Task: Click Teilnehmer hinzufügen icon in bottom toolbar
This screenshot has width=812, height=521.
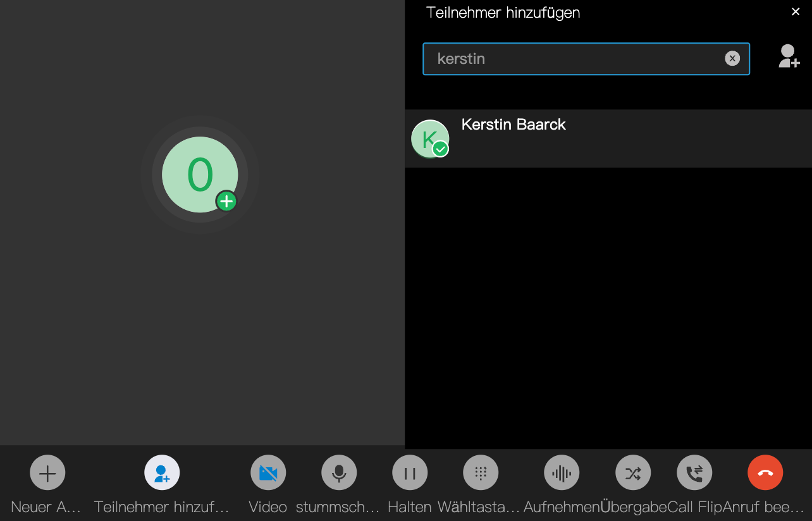Action: (162, 473)
